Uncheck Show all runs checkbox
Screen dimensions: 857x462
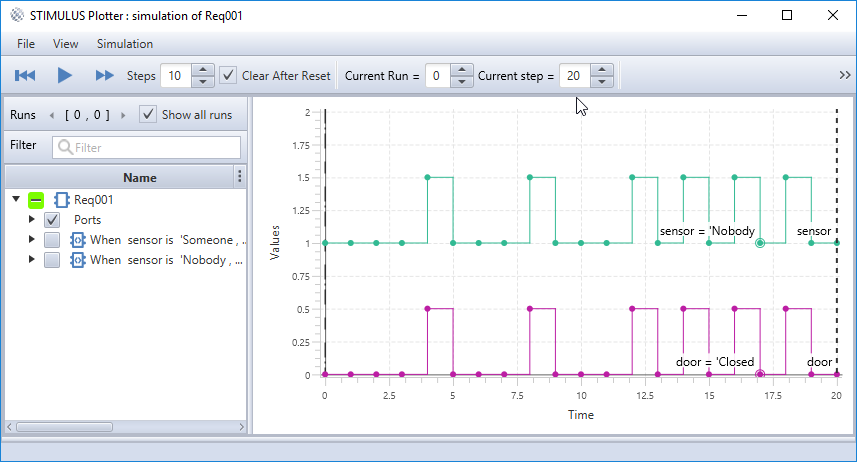[148, 114]
